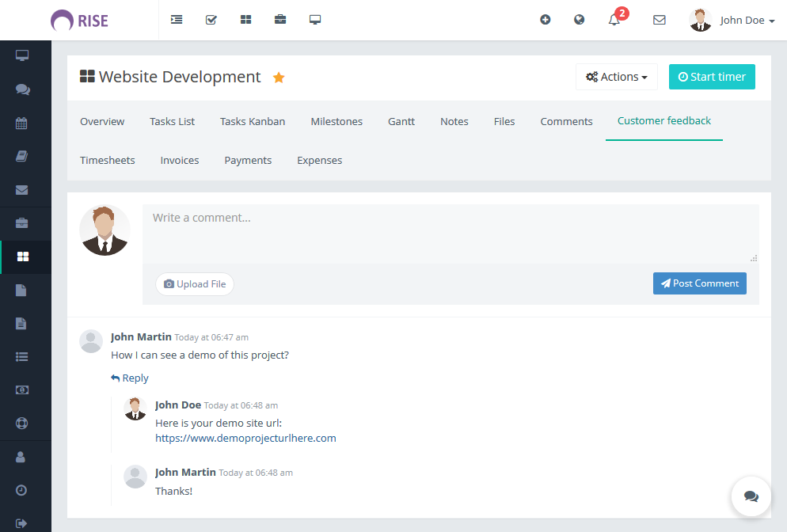Click the notifications bell icon
The height and width of the screenshot is (532, 787).
(614, 20)
